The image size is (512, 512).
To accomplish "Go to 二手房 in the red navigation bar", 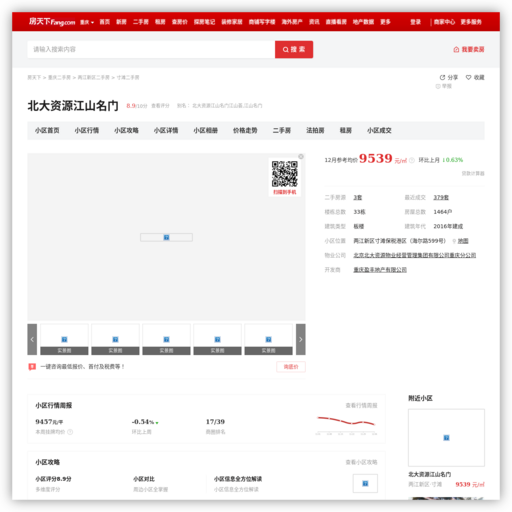I will click(141, 22).
